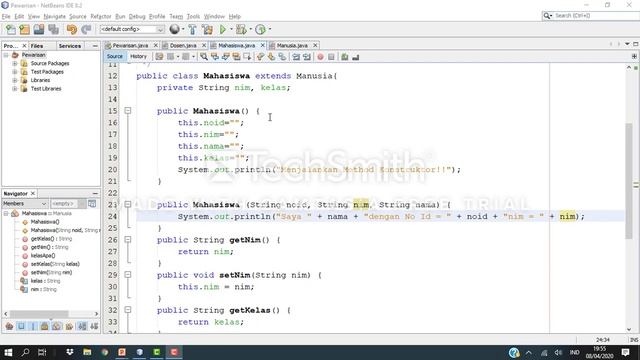The width and height of the screenshot is (640, 360).
Task: Click the History view button
Action: 138,56
